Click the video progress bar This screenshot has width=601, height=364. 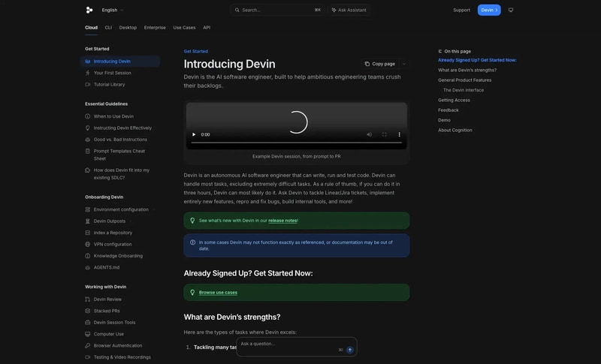click(x=296, y=143)
